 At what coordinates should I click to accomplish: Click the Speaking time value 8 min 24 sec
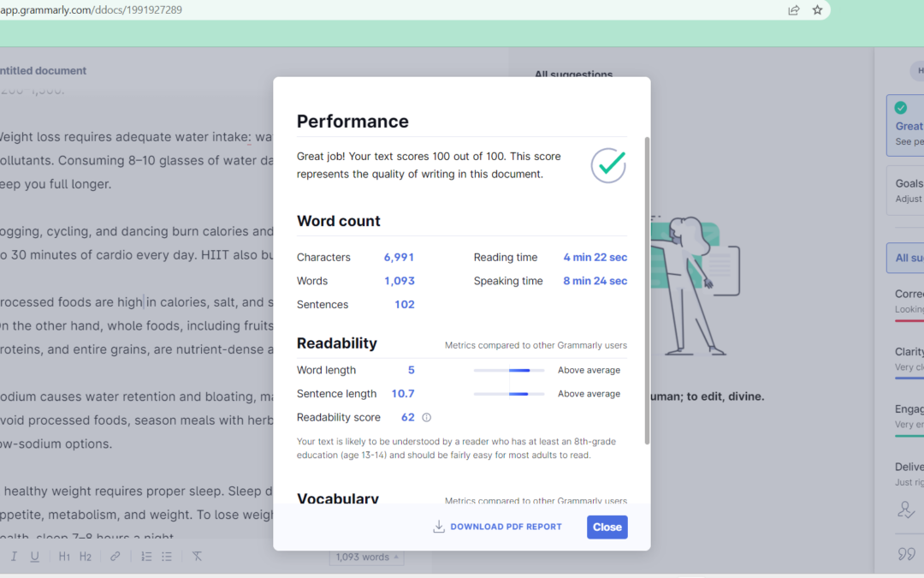(x=595, y=281)
